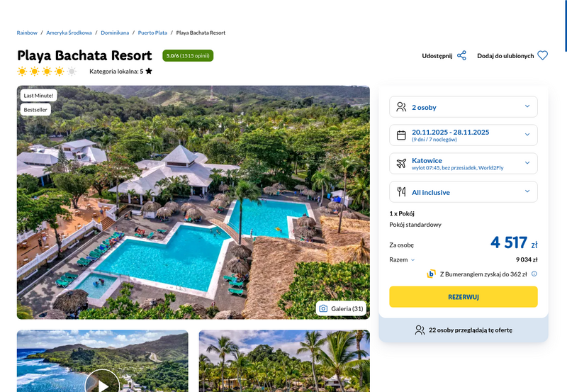The image size is (567, 392).
Task: Click the calendar icon in date field
Action: [x=401, y=135]
